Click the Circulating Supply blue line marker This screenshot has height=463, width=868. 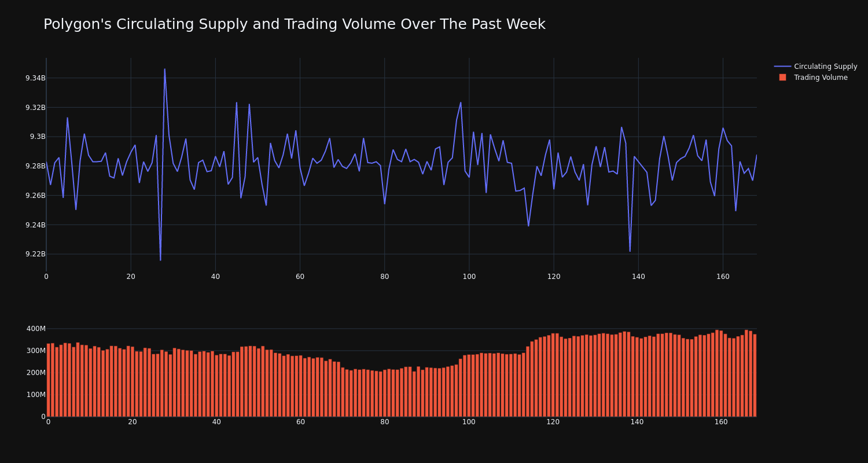click(x=782, y=67)
